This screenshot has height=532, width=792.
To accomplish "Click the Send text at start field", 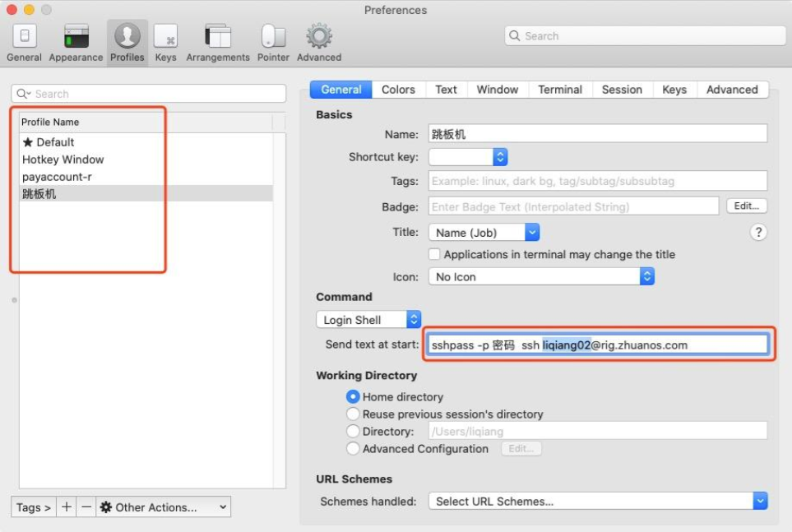I will tap(598, 345).
